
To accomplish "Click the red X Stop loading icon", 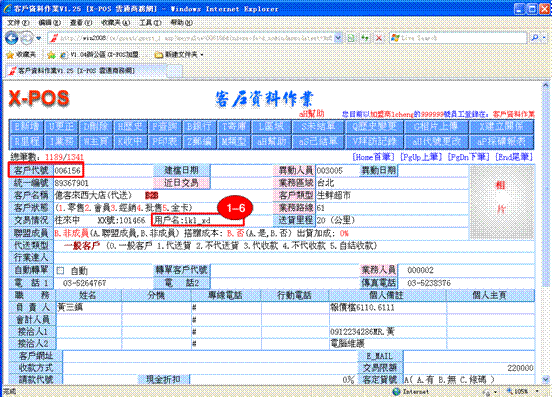I will click(379, 38).
